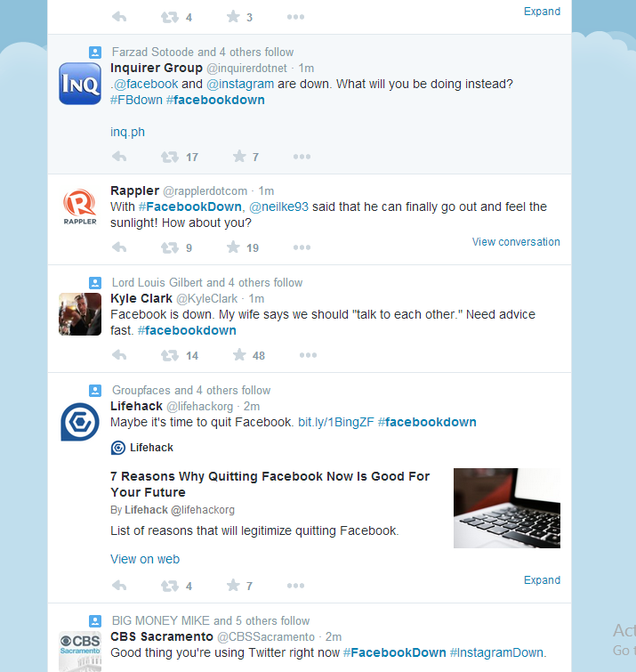Retweet the Rappler tweet
The width and height of the screenshot is (636, 672).
coord(170,247)
